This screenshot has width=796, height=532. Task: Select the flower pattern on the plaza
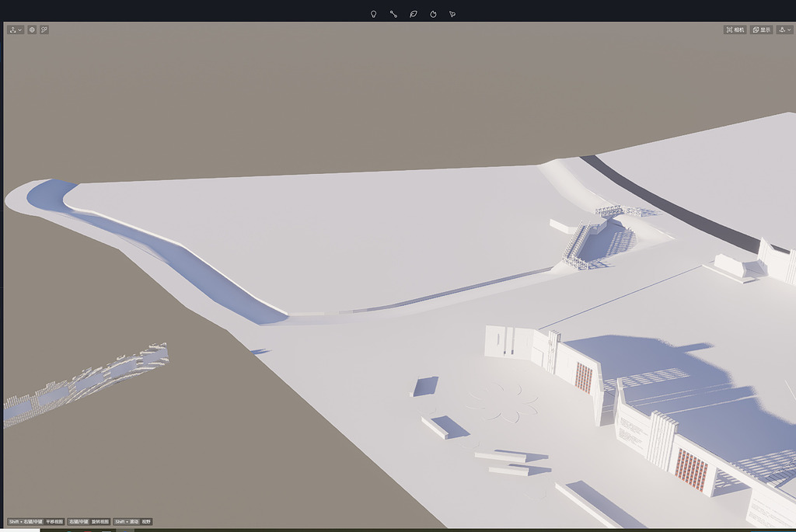[x=503, y=402]
